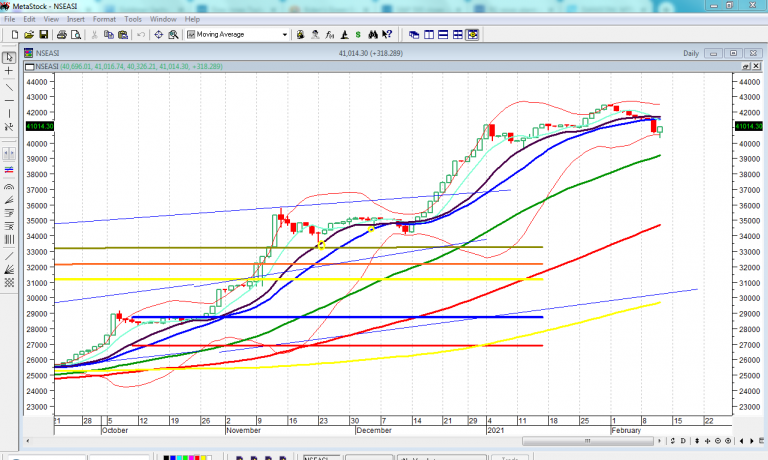
Task: Click the crosshair Choose Security icon
Action: [x=159, y=34]
